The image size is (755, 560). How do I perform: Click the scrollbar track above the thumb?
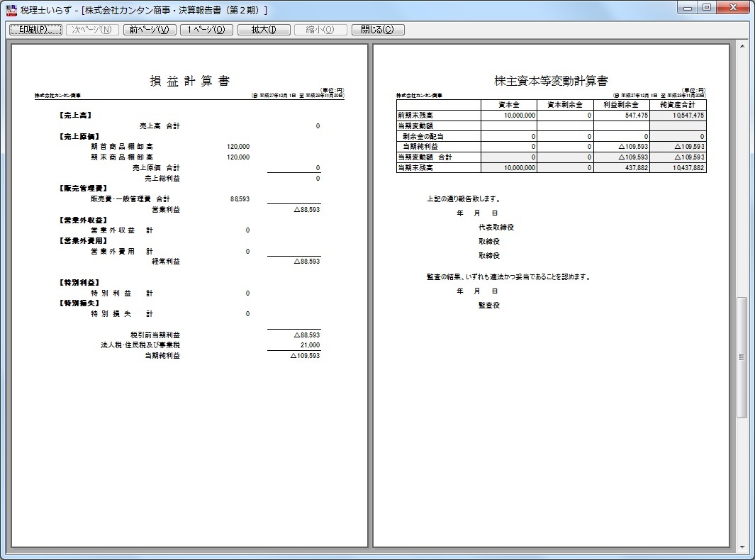tap(742, 177)
